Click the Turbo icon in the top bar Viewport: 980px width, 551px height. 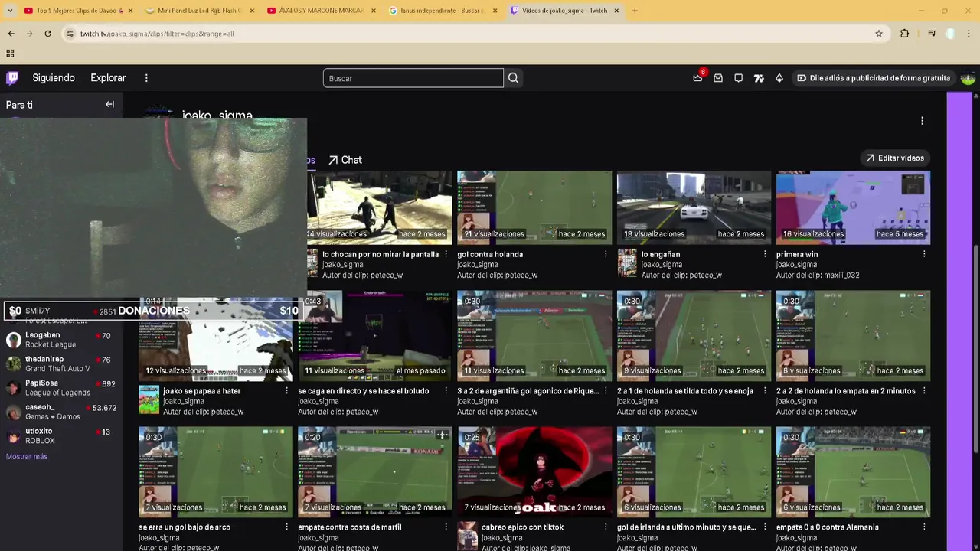point(759,78)
